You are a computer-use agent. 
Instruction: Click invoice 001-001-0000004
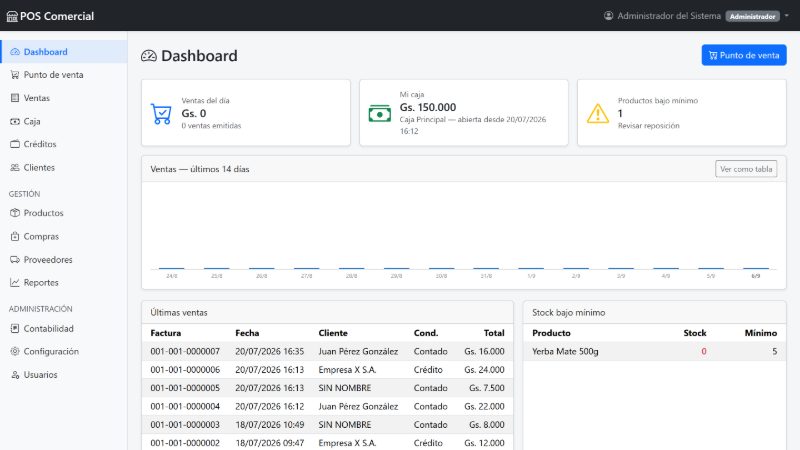(185, 407)
